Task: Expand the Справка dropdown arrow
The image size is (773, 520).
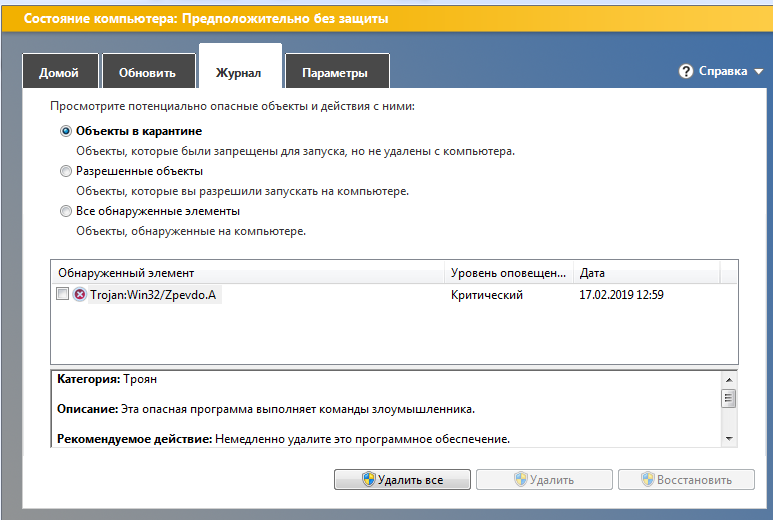Action: point(759,72)
